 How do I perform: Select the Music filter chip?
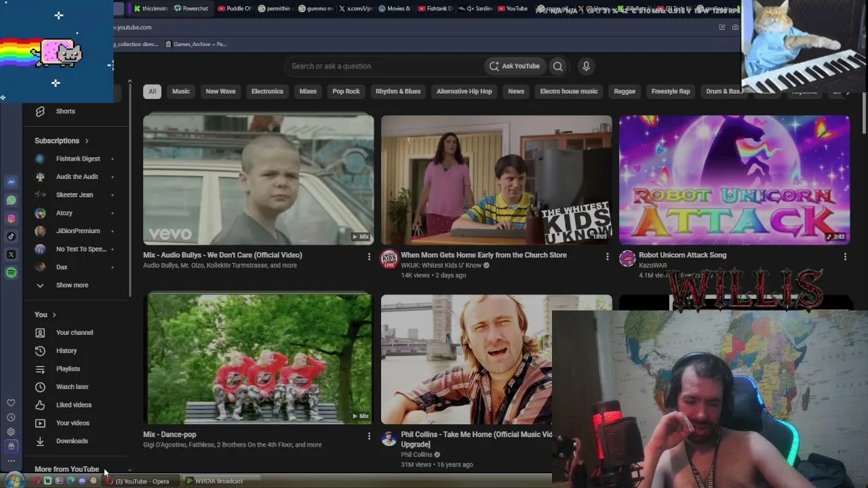[181, 91]
